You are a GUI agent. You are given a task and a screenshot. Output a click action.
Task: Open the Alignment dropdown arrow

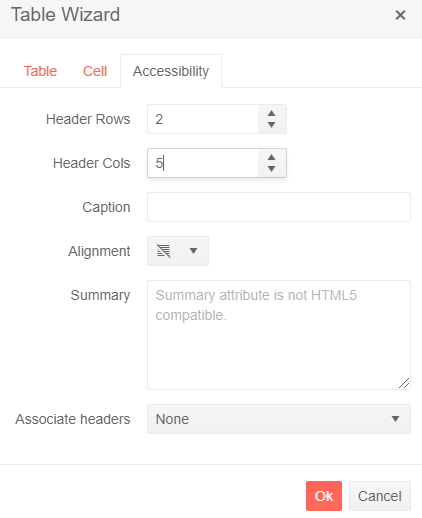[x=193, y=251]
